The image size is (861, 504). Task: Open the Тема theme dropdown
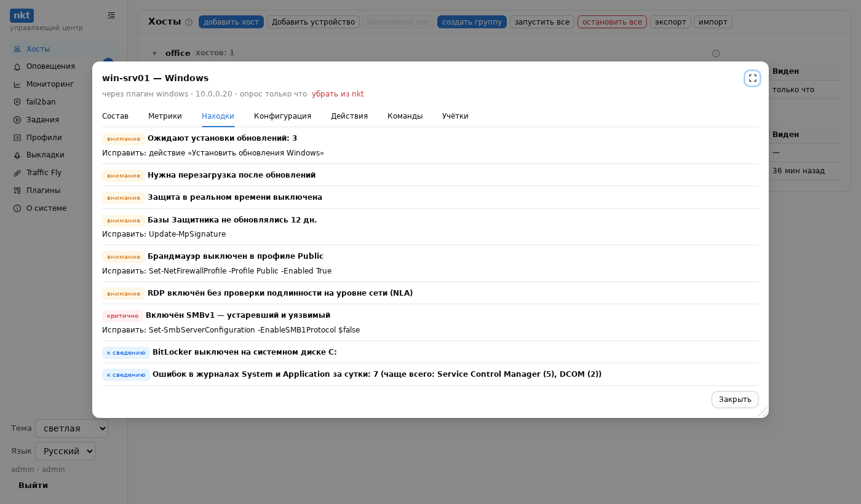(x=71, y=428)
